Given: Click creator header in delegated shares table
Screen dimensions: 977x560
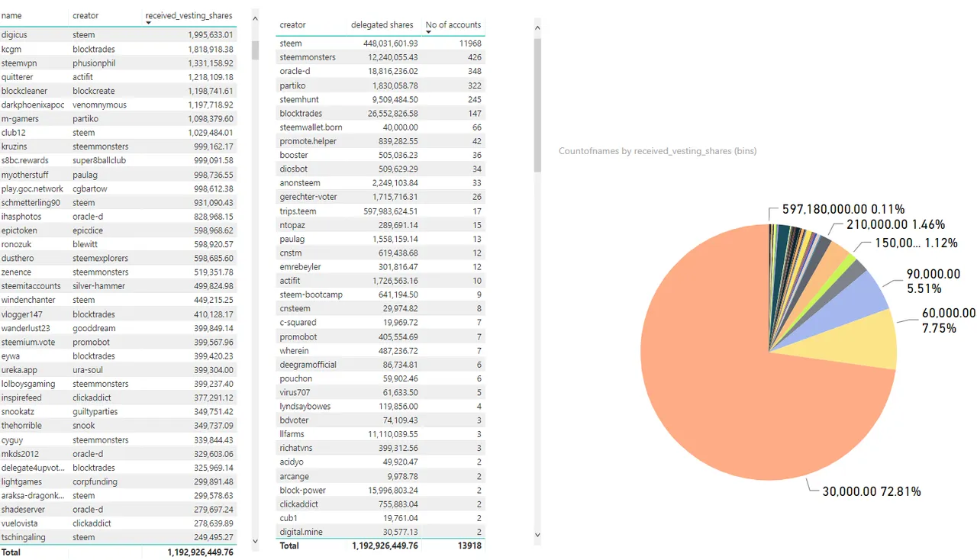Looking at the screenshot, I should pyautogui.click(x=293, y=25).
